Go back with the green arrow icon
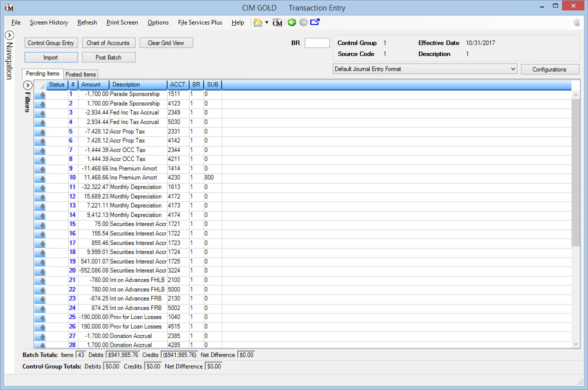The image size is (588, 390). pyautogui.click(x=292, y=22)
